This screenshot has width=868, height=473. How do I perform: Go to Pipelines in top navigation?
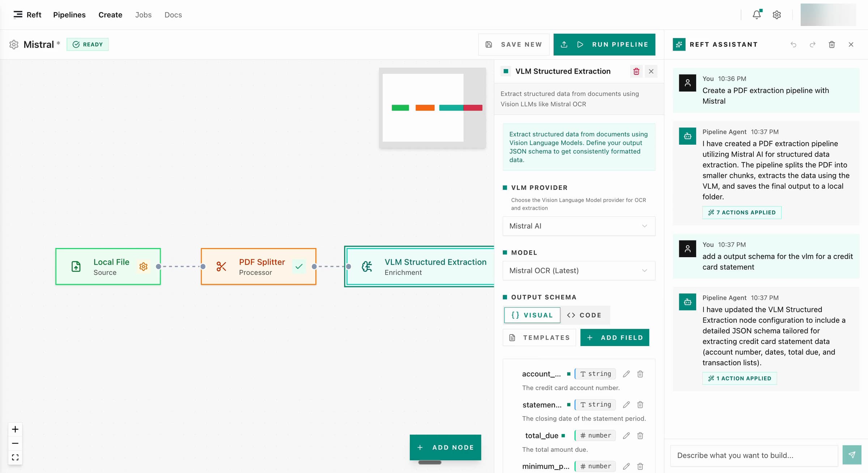[x=69, y=15]
